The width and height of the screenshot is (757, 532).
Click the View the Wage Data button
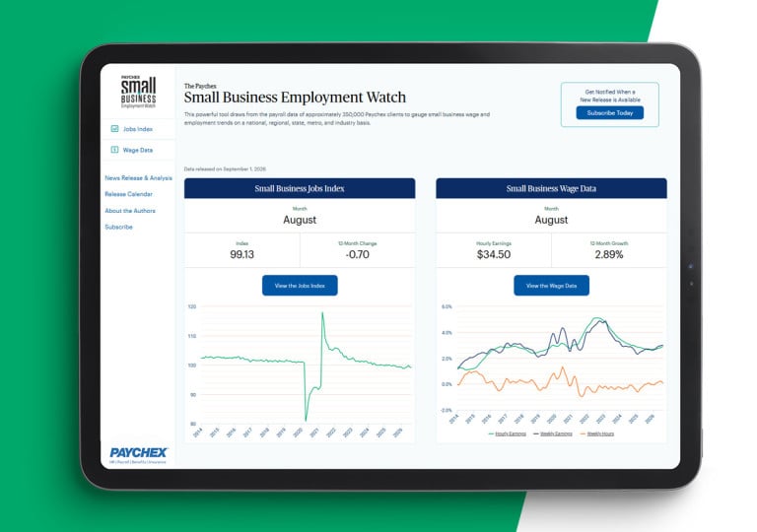[x=551, y=286]
